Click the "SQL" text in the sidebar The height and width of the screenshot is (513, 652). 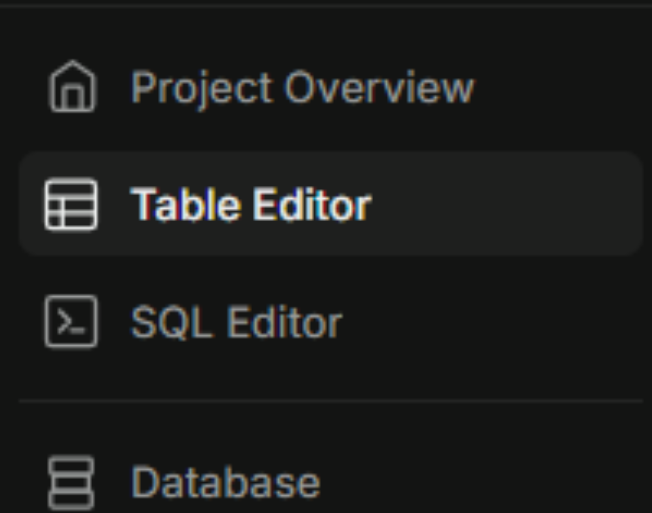[x=171, y=322]
